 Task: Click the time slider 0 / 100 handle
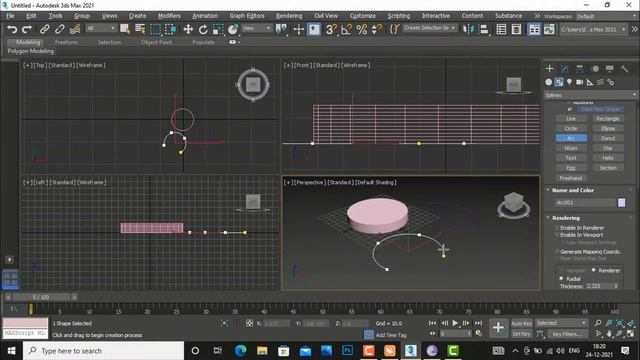tap(41, 297)
